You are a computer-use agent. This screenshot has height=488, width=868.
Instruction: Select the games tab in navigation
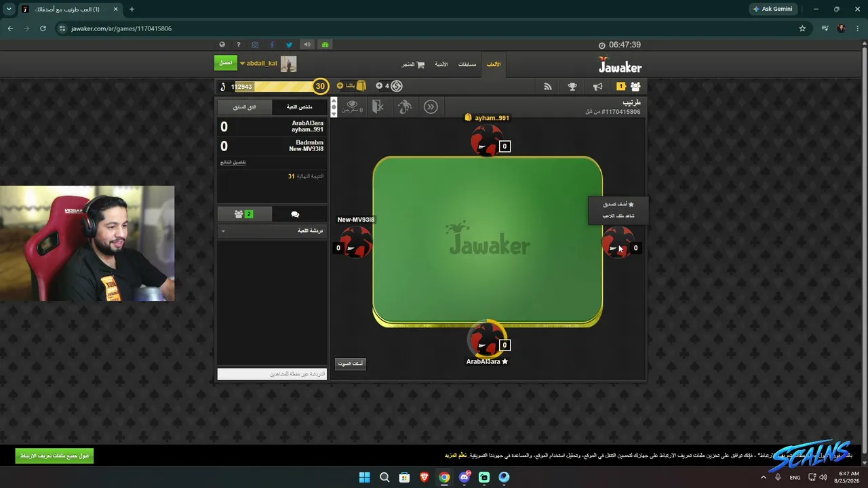pyautogui.click(x=494, y=64)
